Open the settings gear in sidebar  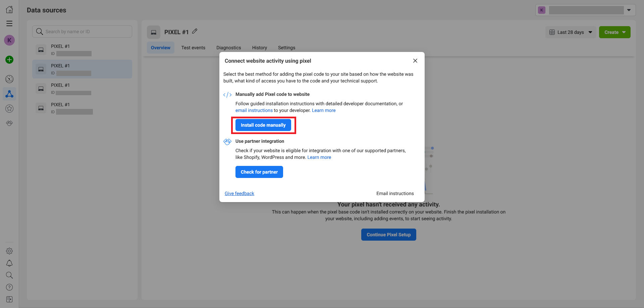point(9,251)
